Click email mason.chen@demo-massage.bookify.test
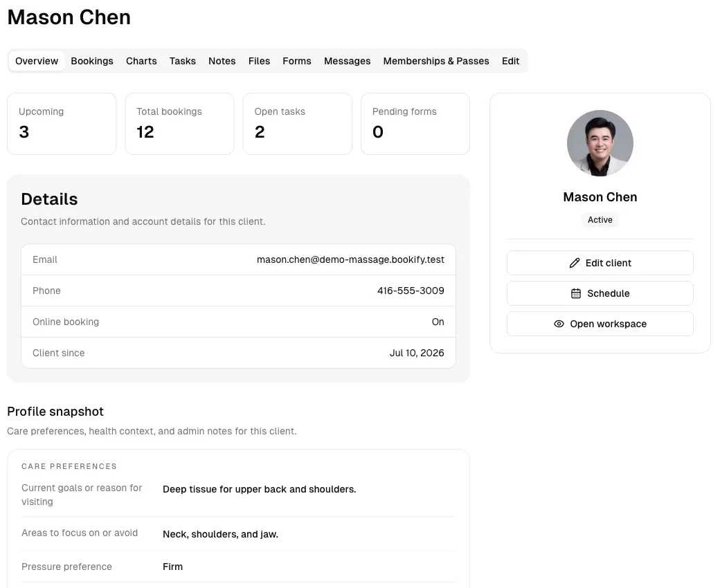The image size is (720, 588). coord(350,259)
